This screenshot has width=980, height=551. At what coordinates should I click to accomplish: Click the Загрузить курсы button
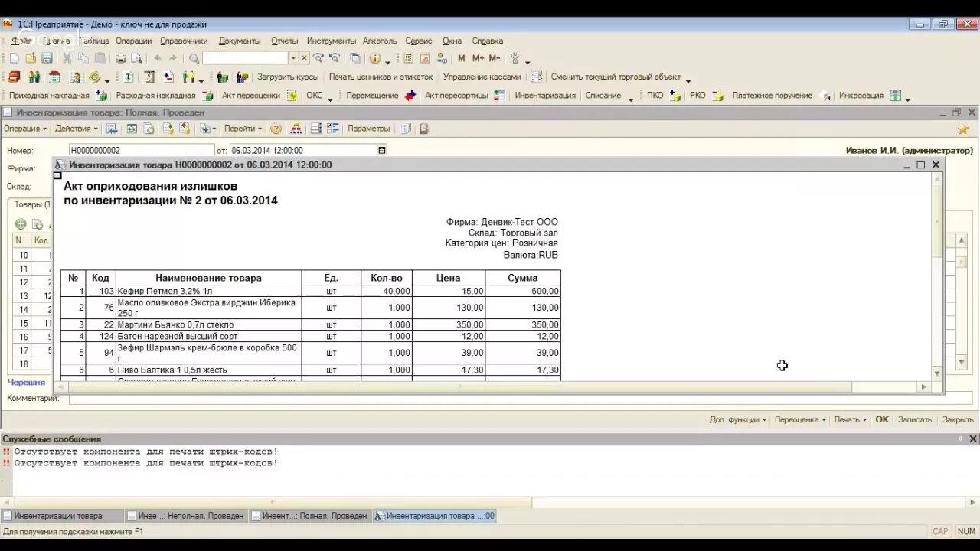(288, 77)
